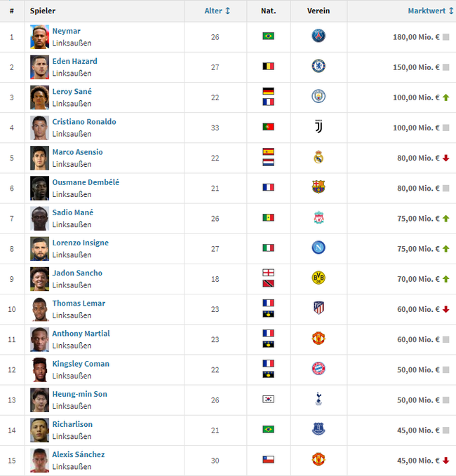The height and width of the screenshot is (476, 456).
Task: Click the green up arrow beside Sané's value
Action: pyautogui.click(x=445, y=97)
